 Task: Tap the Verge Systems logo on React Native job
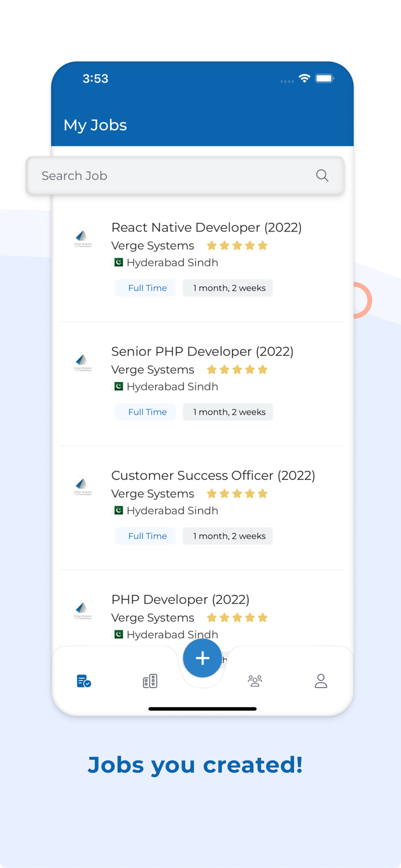click(x=82, y=237)
